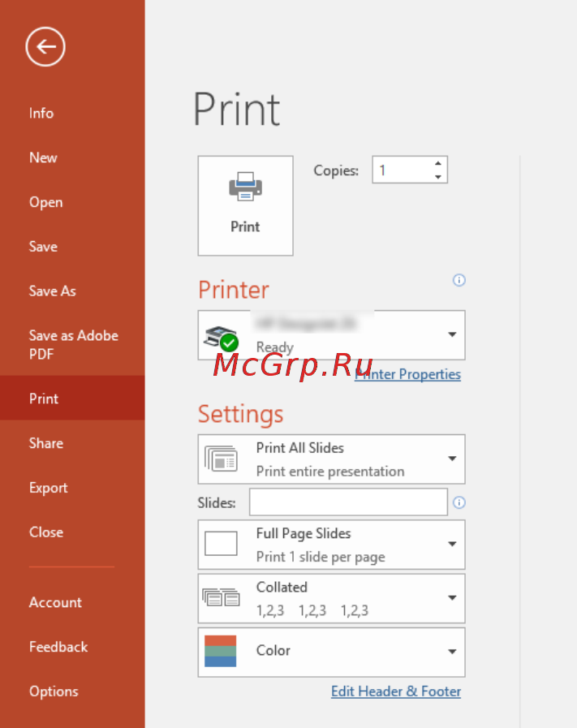Click the "Print entire presentation" text

[x=330, y=472]
